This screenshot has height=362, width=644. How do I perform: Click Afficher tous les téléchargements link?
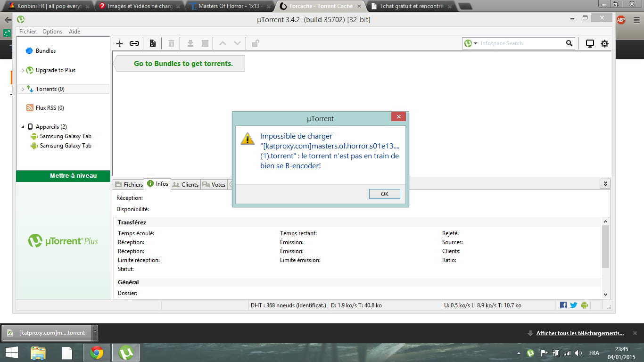point(580,333)
